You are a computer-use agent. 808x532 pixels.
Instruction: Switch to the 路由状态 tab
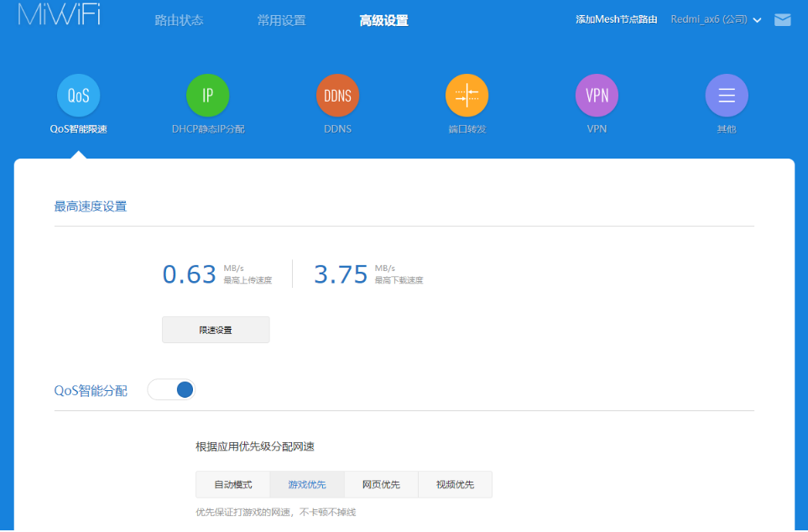tap(179, 19)
